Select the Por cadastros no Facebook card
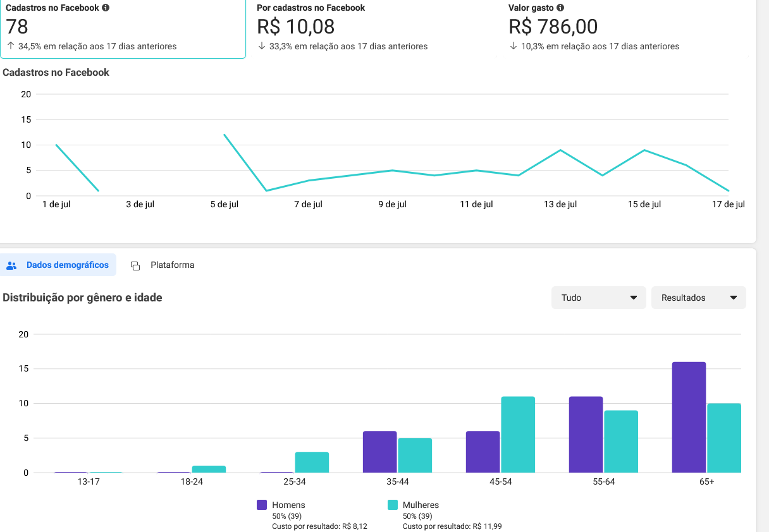769x532 pixels. coord(371,28)
